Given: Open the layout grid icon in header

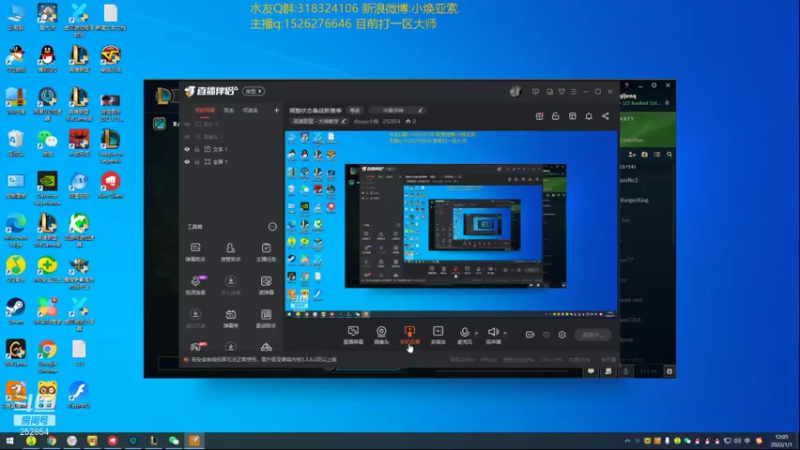Looking at the screenshot, I should pos(572,116).
